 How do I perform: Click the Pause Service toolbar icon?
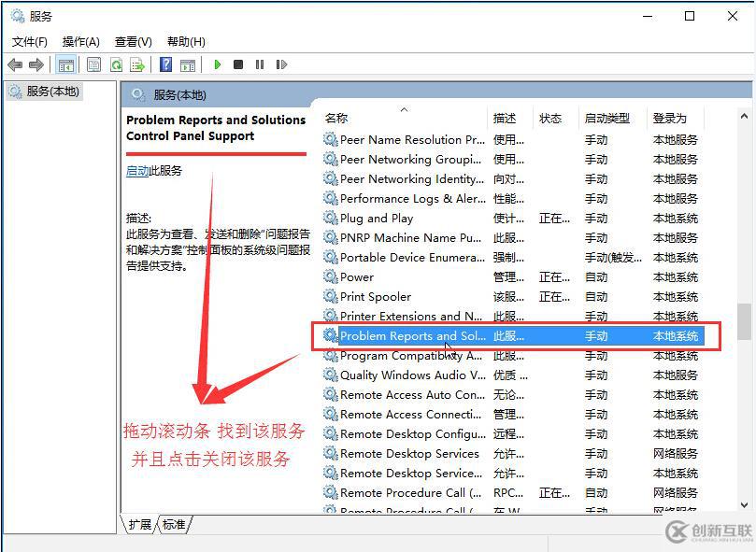pos(260,64)
